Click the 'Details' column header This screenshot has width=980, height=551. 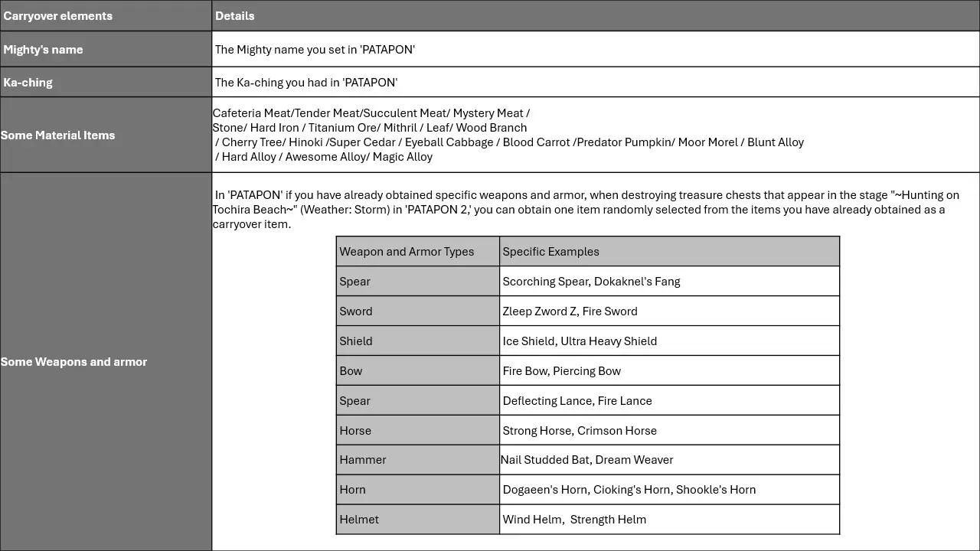234,16
